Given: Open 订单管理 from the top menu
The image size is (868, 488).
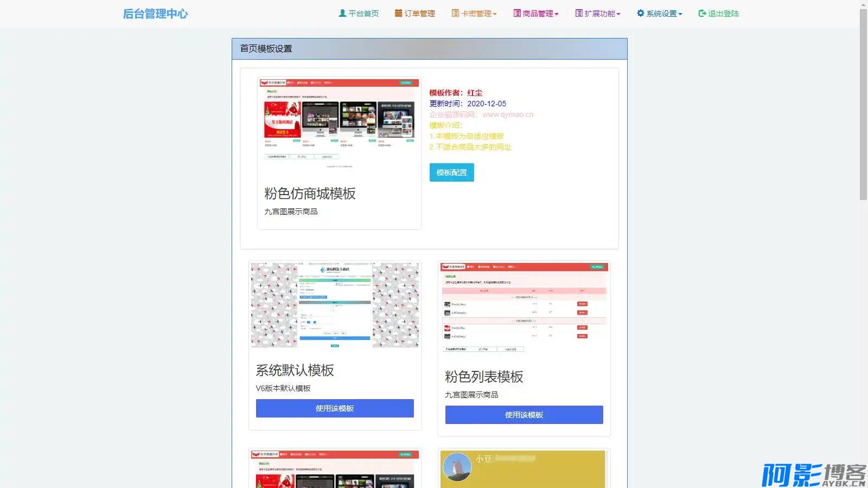Looking at the screenshot, I should (x=419, y=14).
